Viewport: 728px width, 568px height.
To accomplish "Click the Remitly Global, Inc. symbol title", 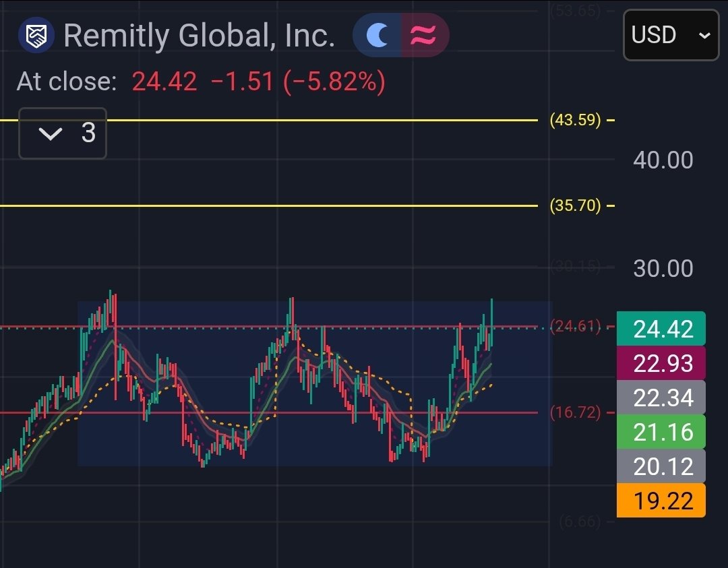I will click(199, 35).
